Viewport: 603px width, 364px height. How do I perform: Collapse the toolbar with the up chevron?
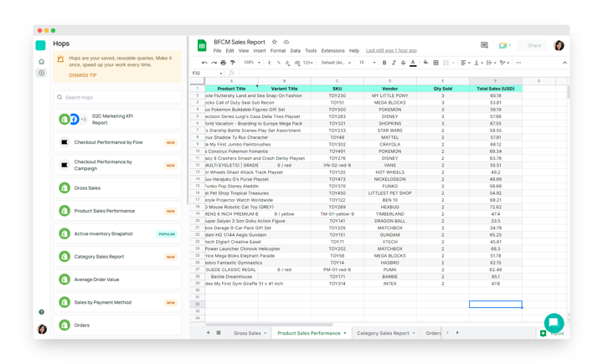click(x=564, y=63)
